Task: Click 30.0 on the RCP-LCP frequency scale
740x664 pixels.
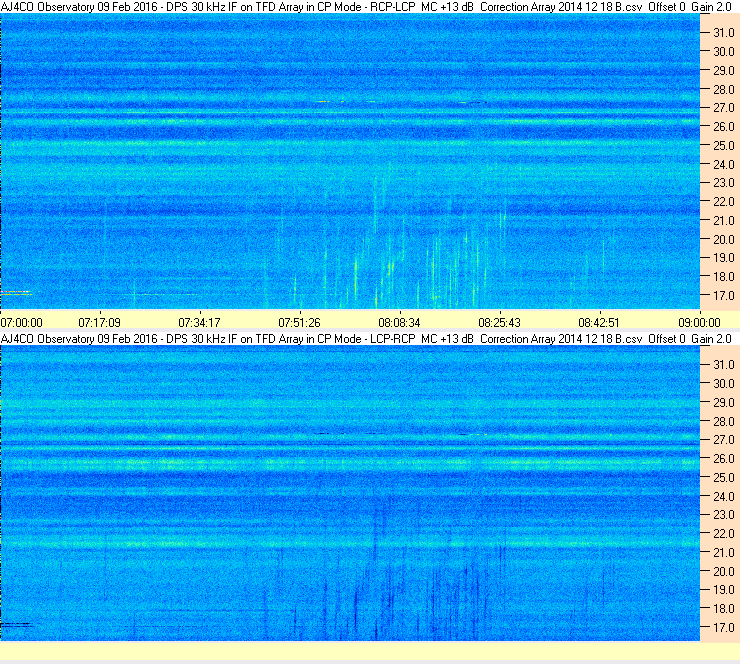Action: pyautogui.click(x=724, y=51)
